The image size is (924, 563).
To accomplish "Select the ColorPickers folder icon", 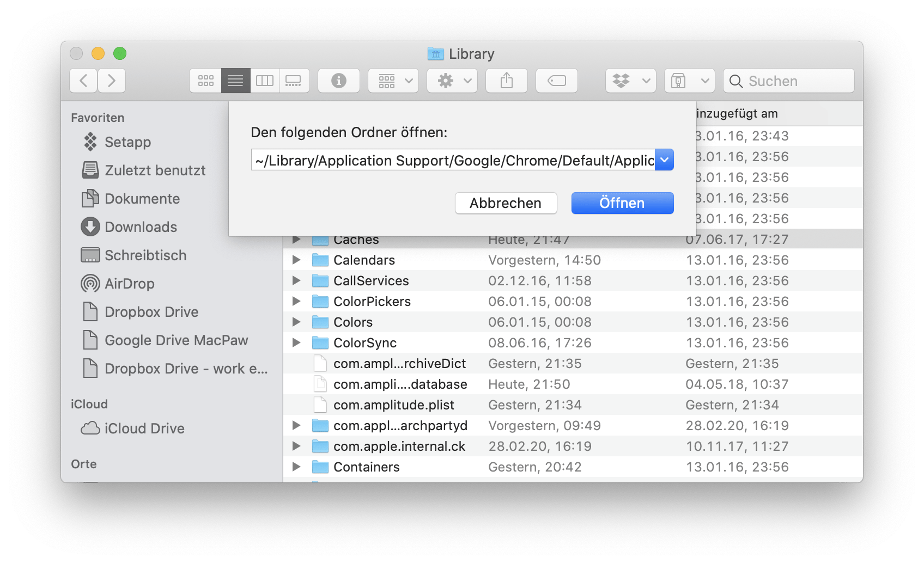I will point(320,302).
